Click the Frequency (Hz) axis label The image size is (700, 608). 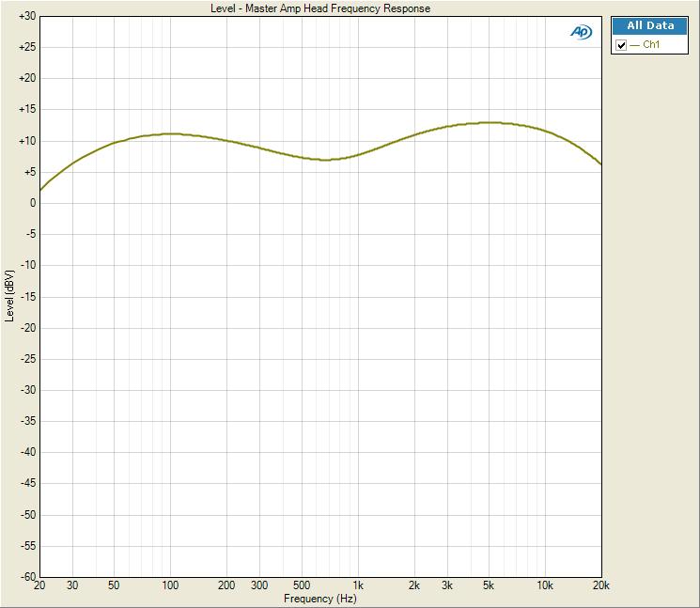[320, 599]
